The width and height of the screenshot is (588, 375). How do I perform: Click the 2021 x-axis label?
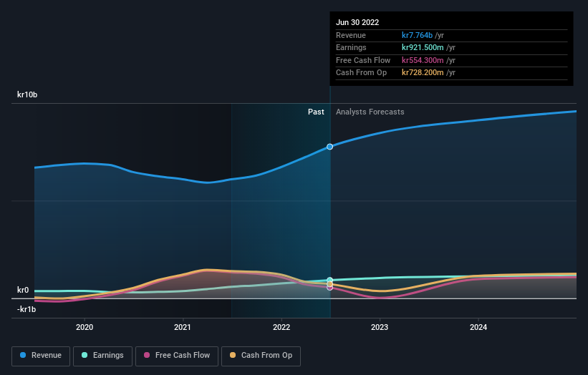click(182, 327)
